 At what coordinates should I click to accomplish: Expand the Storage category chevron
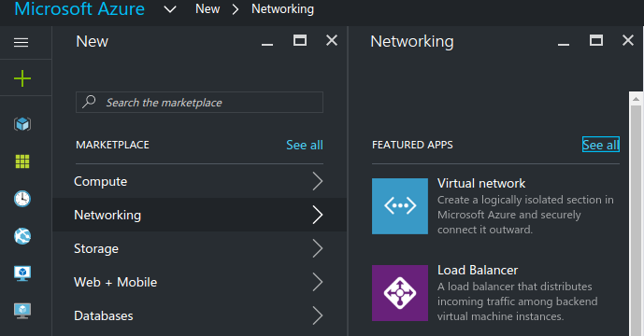[x=318, y=248]
